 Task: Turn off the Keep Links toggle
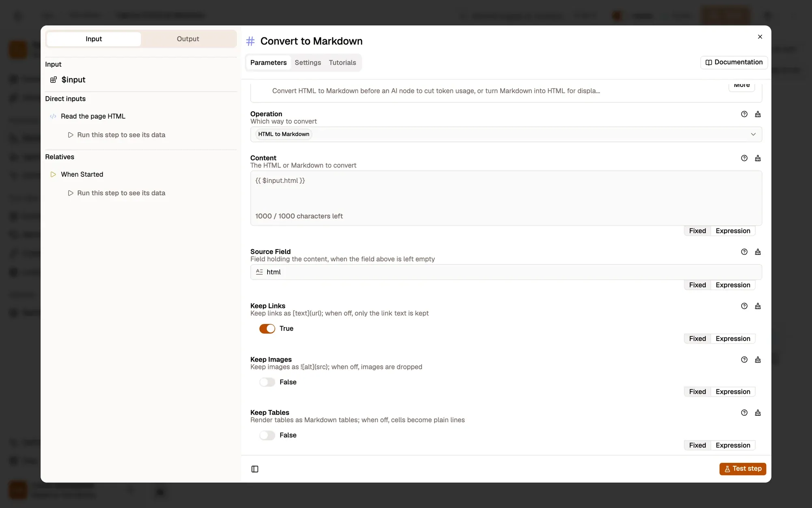coord(267,328)
